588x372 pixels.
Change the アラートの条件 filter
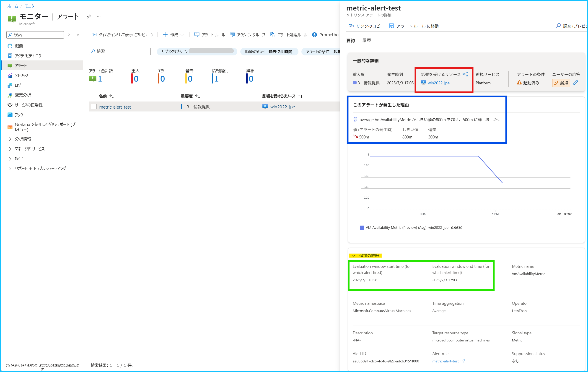click(321, 52)
